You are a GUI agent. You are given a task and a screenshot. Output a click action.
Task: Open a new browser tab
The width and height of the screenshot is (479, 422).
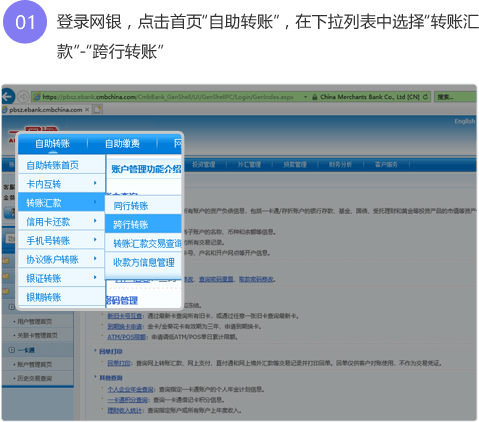[97, 109]
